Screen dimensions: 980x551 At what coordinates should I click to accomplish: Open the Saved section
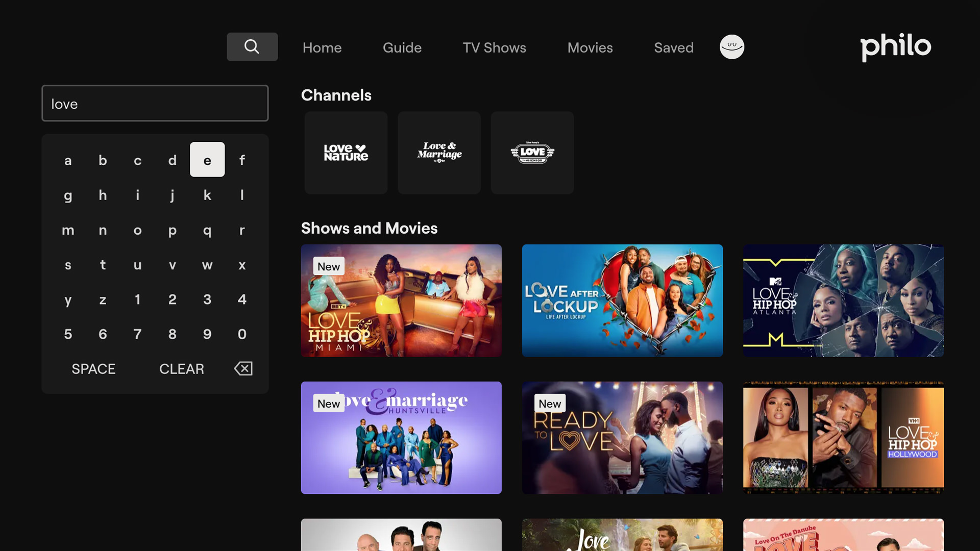pos(673,47)
